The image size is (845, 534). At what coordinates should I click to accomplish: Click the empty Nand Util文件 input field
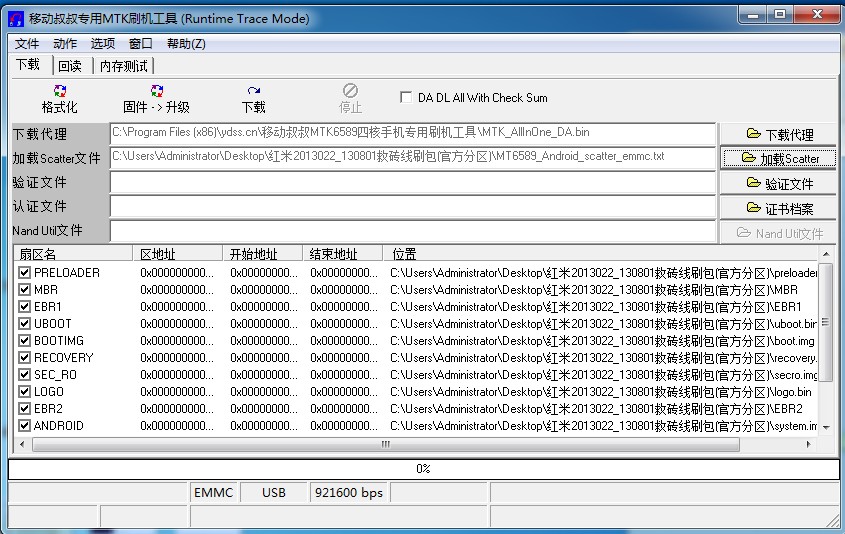tap(413, 231)
